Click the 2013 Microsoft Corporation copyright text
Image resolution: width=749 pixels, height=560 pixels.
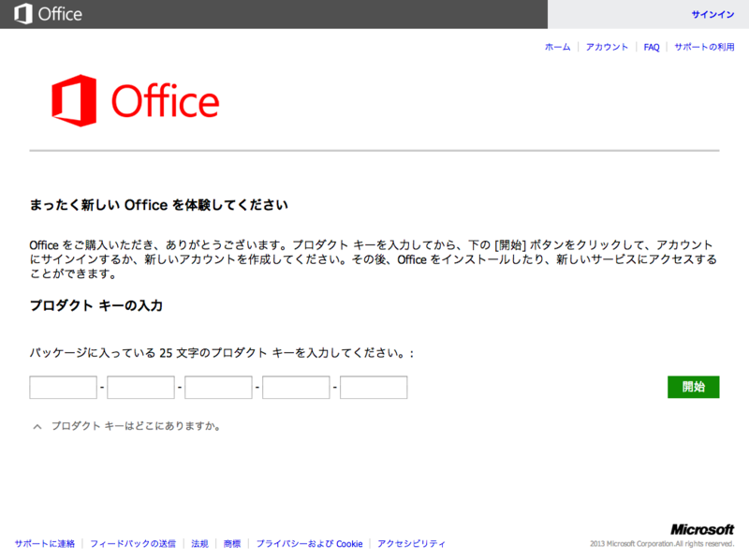(662, 544)
